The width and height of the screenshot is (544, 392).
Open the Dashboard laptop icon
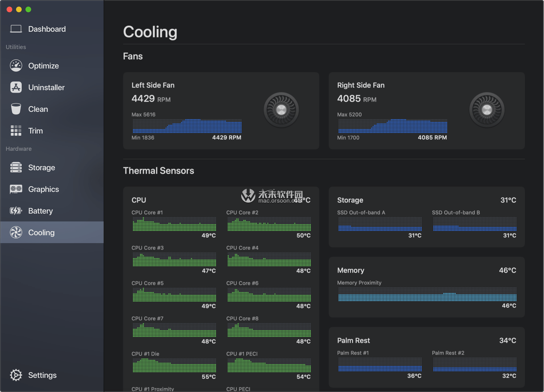coord(16,29)
